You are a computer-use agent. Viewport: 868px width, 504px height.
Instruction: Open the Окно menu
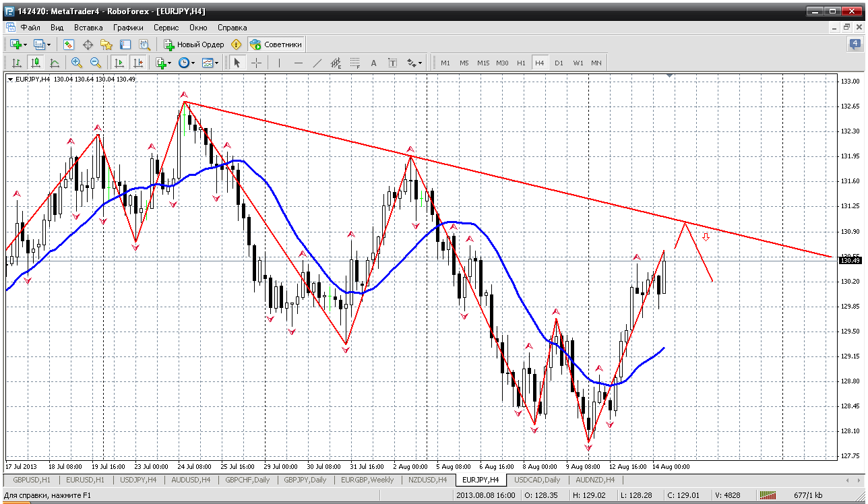[198, 28]
